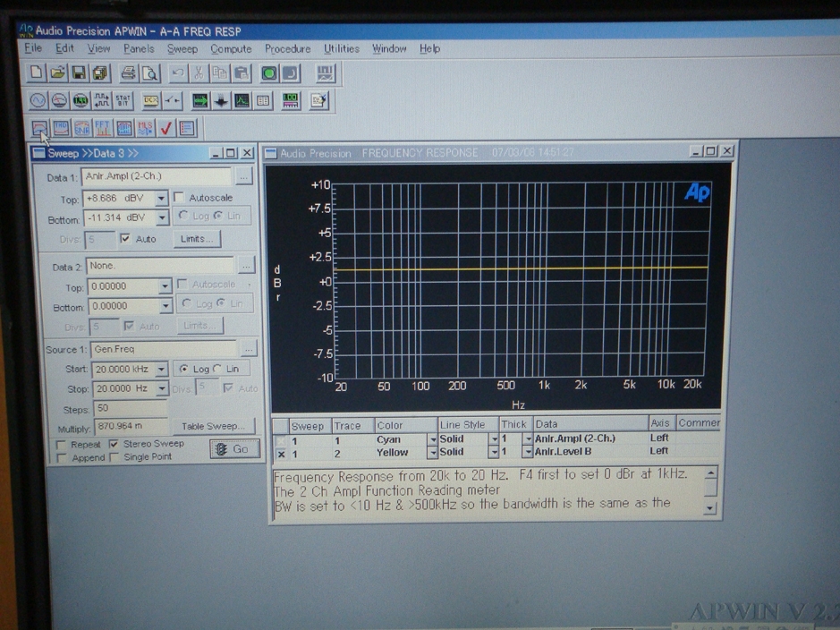
Task: Click the Multiply input field
Action: click(132, 427)
